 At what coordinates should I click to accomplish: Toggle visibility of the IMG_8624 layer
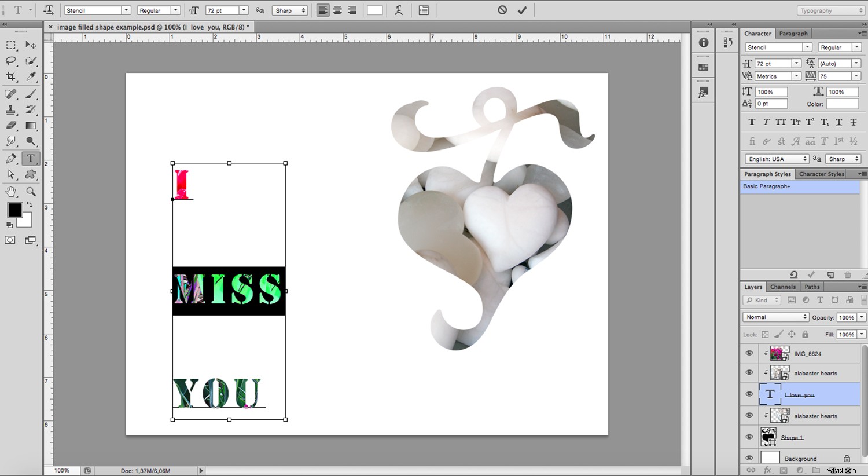click(x=749, y=353)
